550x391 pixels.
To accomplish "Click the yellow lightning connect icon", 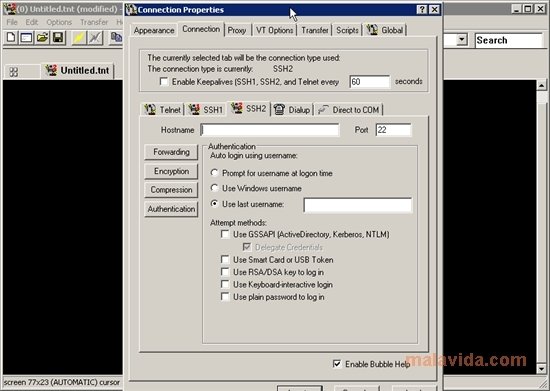I will (x=79, y=38).
